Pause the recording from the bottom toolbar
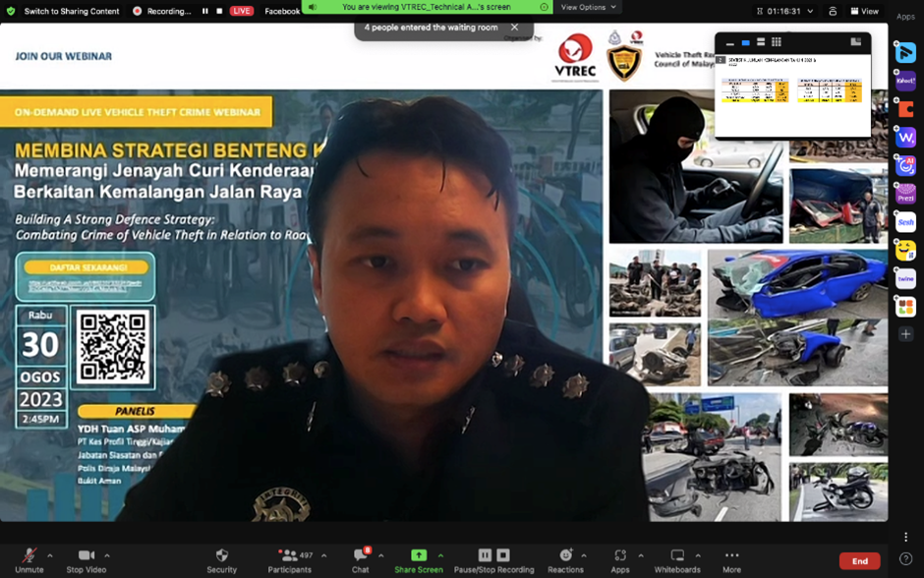 [x=485, y=555]
